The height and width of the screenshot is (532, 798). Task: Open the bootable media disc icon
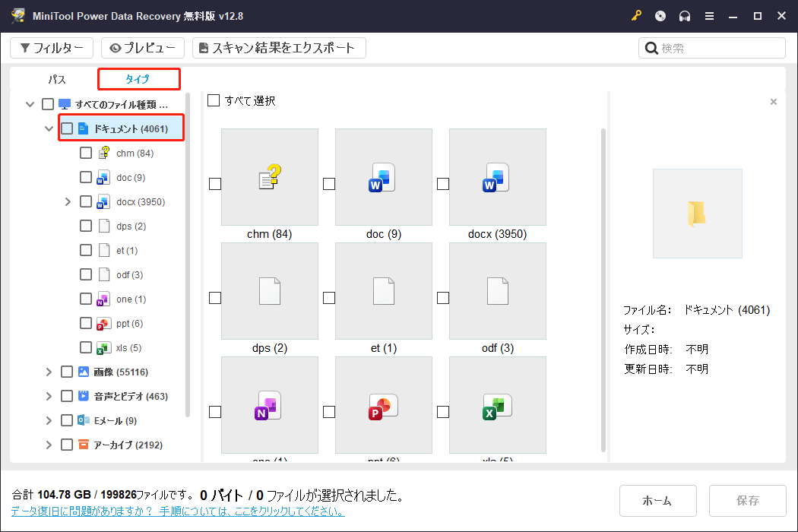point(660,15)
